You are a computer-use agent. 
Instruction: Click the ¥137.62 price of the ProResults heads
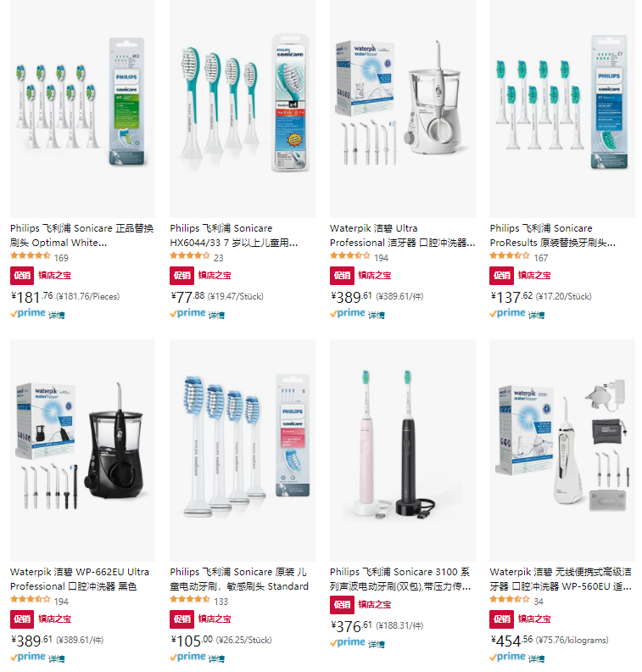point(511,297)
